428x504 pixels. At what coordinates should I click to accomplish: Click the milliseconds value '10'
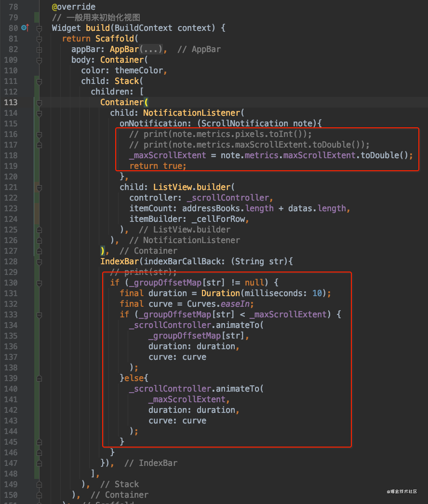pos(317,293)
